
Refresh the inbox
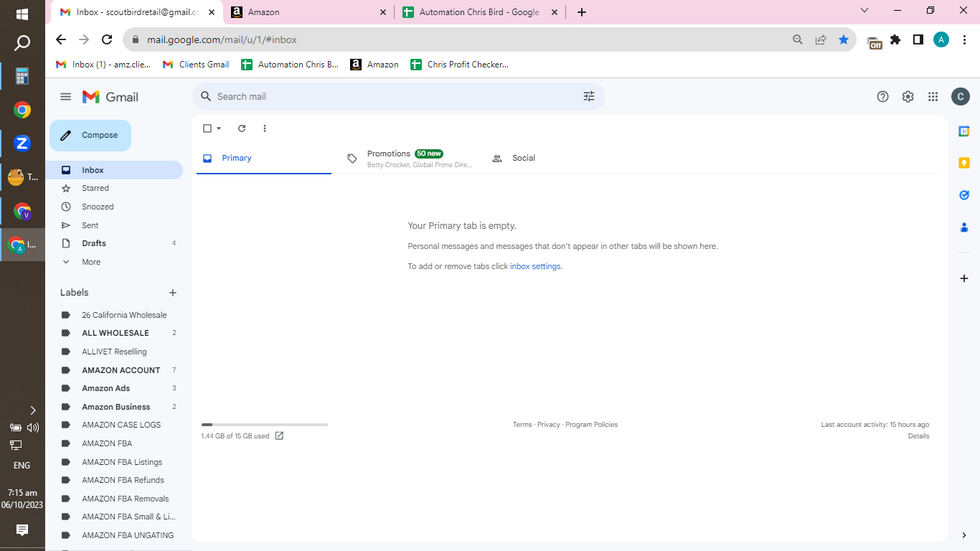point(242,128)
